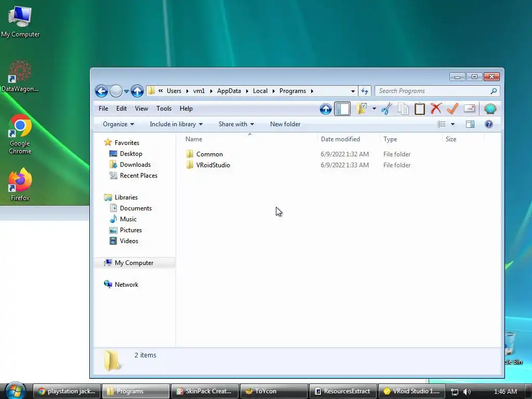
Task: Sort by the Type column header
Action: point(411,139)
